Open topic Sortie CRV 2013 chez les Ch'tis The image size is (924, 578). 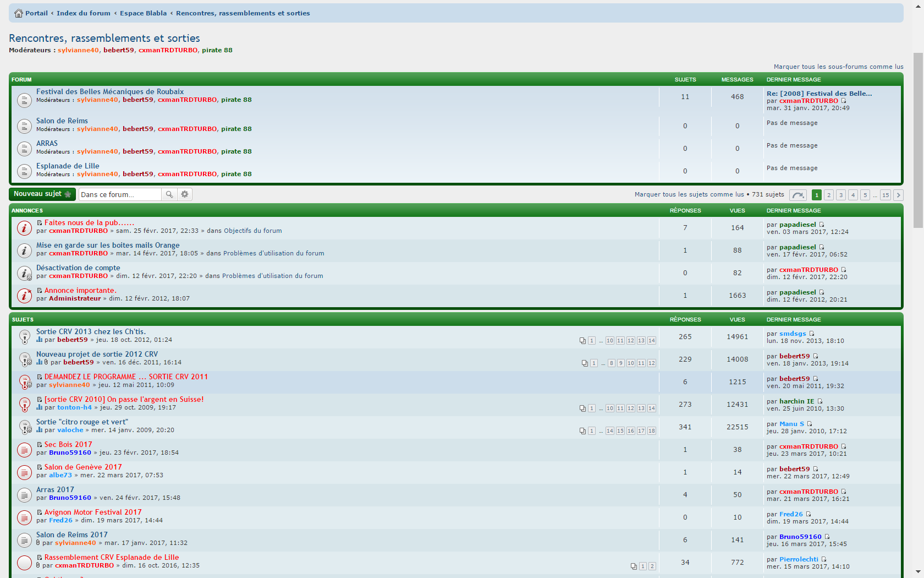(x=91, y=332)
